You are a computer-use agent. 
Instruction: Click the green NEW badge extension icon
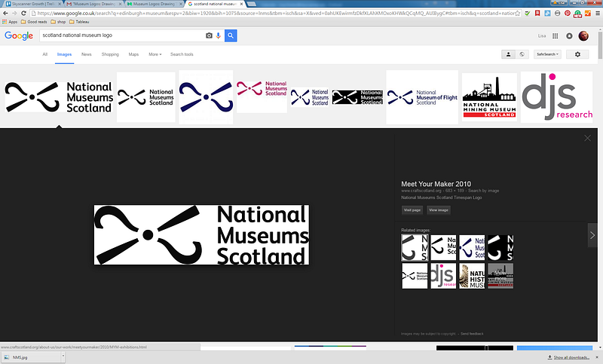click(577, 14)
